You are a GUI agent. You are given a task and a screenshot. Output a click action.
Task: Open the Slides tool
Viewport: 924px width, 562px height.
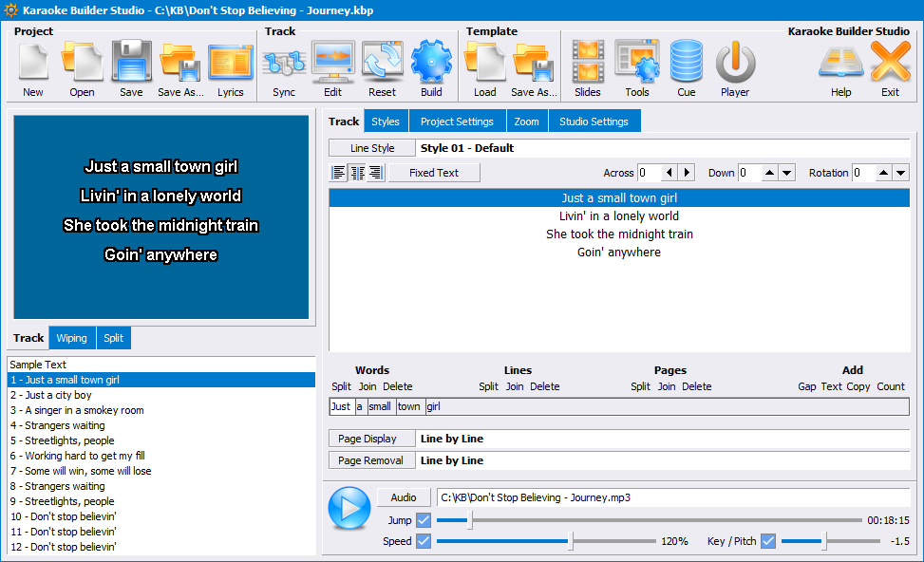pos(588,69)
